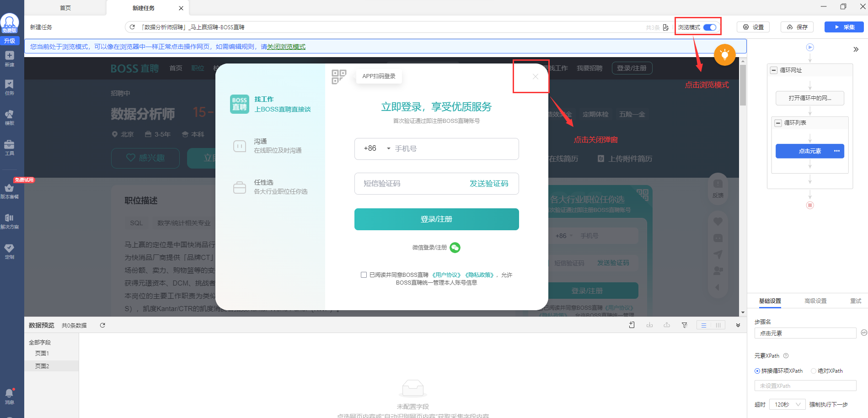Click the 升级 upgrade button
The height and width of the screenshot is (418, 868).
click(10, 41)
